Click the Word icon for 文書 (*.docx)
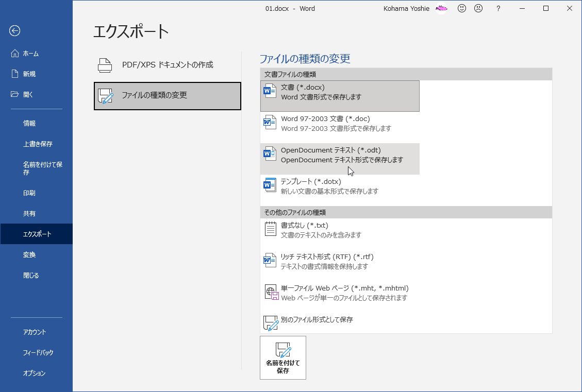582x392 pixels. coord(270,91)
